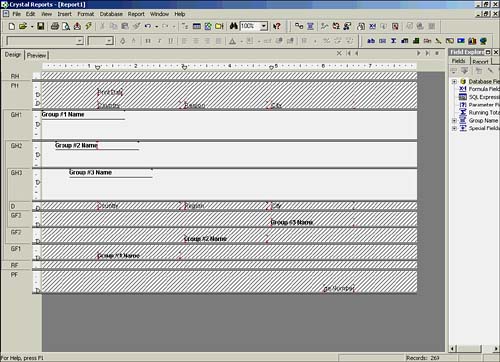The height and width of the screenshot is (362, 500).
Task: Click the Insert Map globe icon
Action: 483,41
